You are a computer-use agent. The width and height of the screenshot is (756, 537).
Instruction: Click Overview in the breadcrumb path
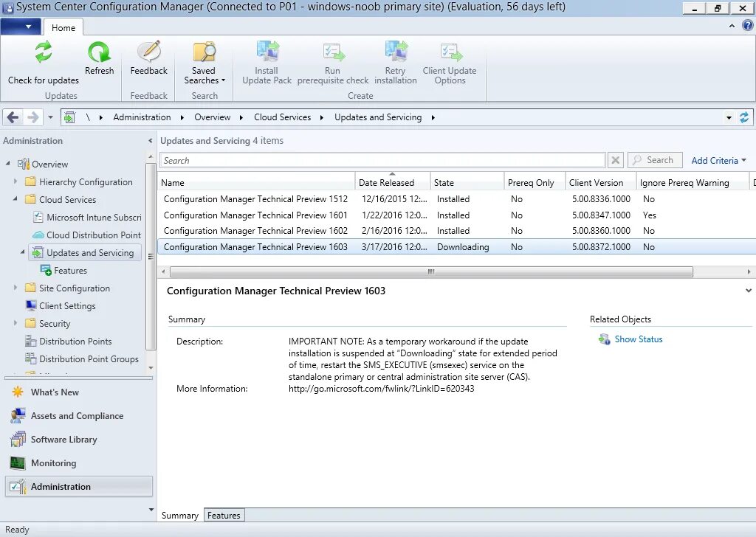pyautogui.click(x=212, y=117)
